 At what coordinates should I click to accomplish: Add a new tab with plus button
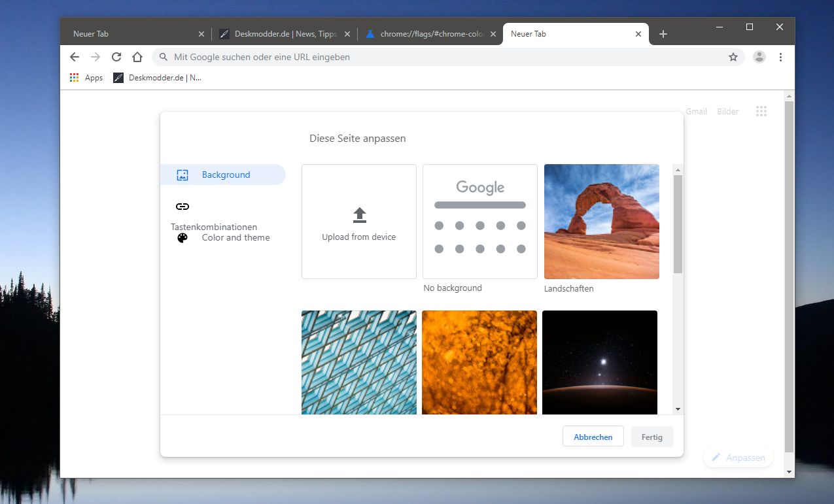tap(663, 34)
